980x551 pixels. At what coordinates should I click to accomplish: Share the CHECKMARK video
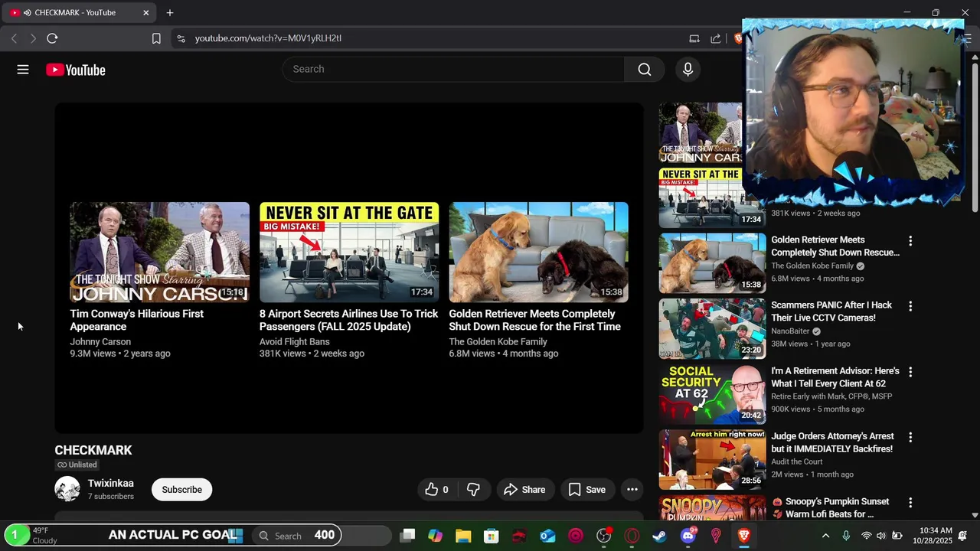[x=525, y=490]
